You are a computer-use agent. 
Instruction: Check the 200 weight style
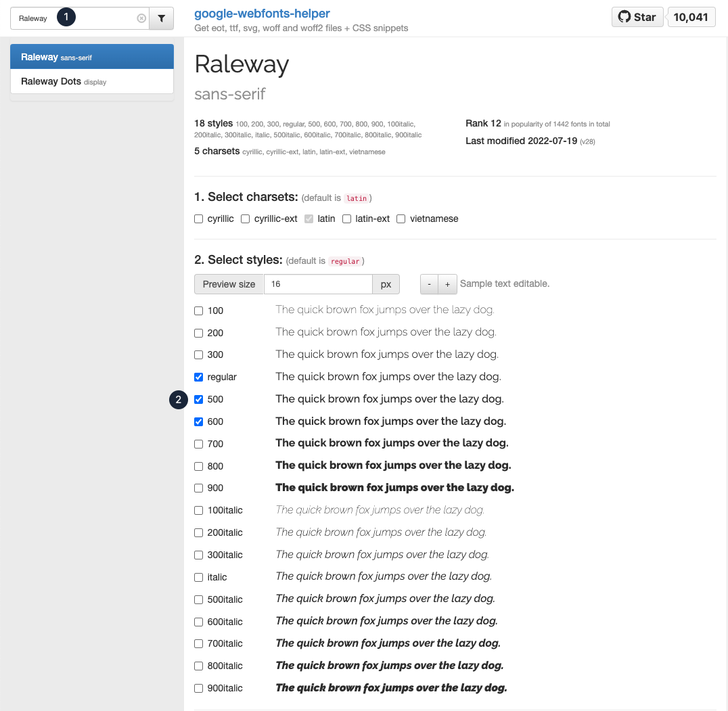pos(199,334)
